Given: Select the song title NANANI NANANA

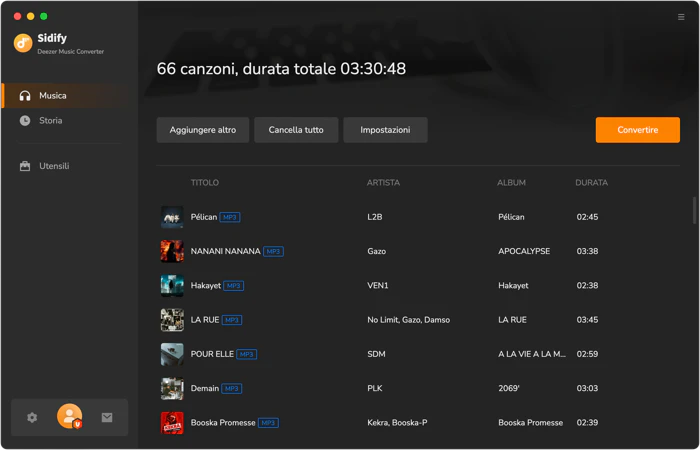Looking at the screenshot, I should [x=225, y=251].
